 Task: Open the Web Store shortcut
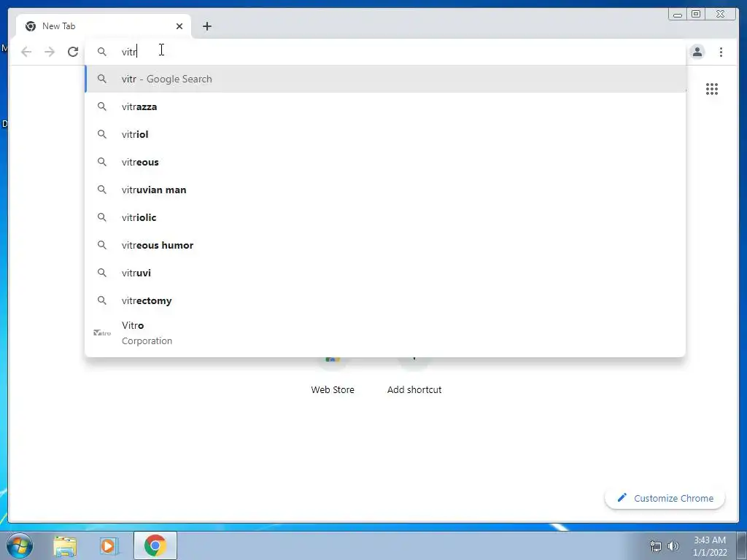coord(333,376)
